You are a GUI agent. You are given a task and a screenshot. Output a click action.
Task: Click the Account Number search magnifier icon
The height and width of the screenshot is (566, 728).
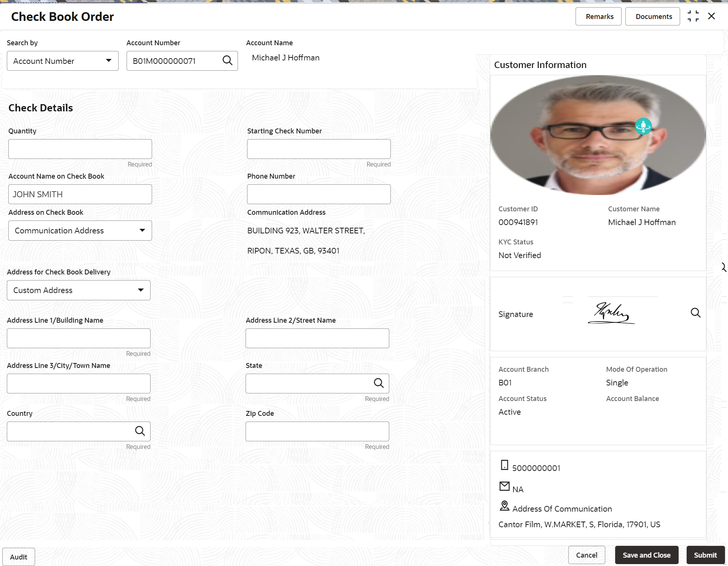[x=227, y=60]
